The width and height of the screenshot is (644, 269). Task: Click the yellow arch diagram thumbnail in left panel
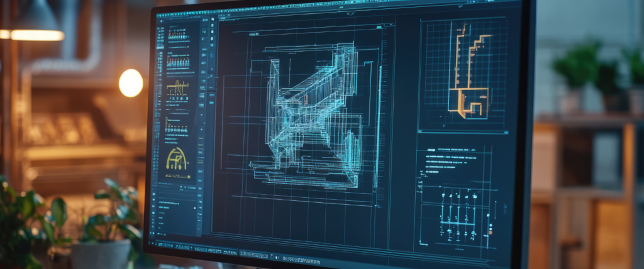(177, 159)
